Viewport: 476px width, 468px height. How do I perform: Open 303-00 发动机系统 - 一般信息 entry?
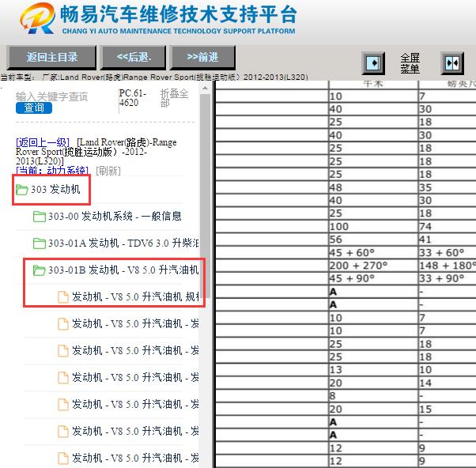(115, 217)
